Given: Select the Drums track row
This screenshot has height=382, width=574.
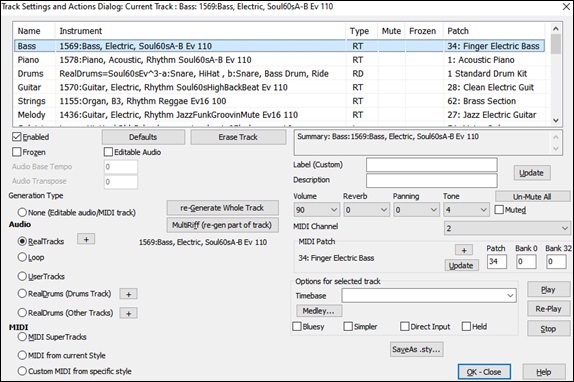Looking at the screenshot, I should [x=279, y=74].
